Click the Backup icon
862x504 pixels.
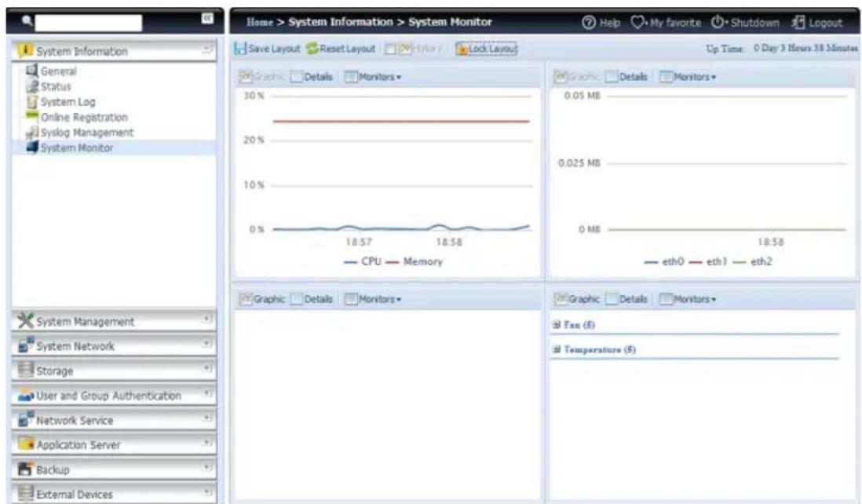[x=25, y=469]
